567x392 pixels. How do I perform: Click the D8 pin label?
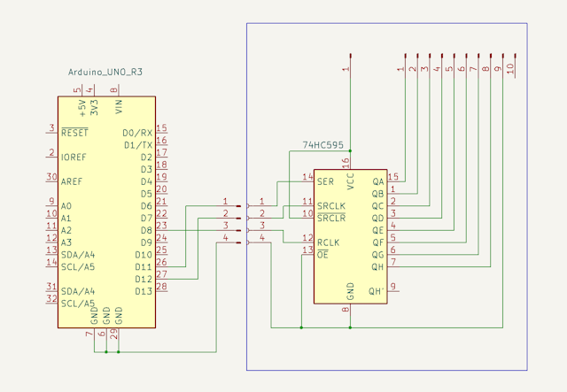[x=146, y=230]
